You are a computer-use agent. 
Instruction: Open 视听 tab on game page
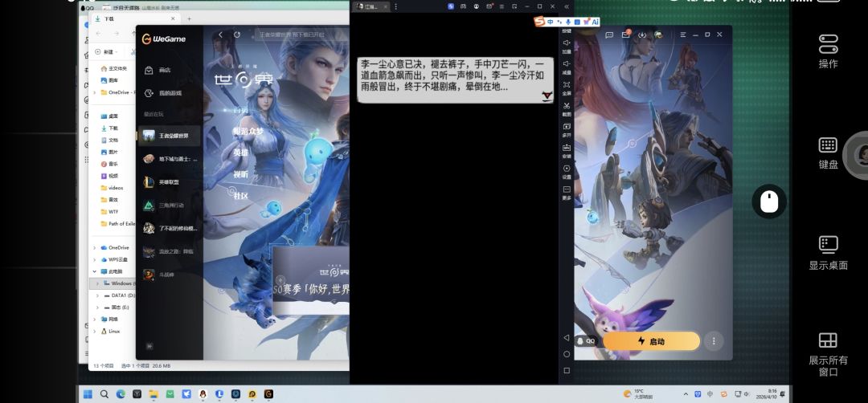(240, 174)
